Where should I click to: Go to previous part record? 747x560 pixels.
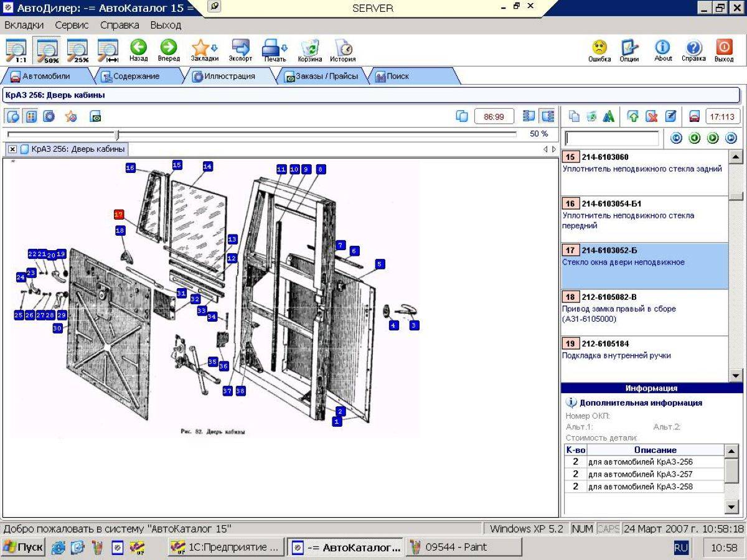(x=695, y=138)
